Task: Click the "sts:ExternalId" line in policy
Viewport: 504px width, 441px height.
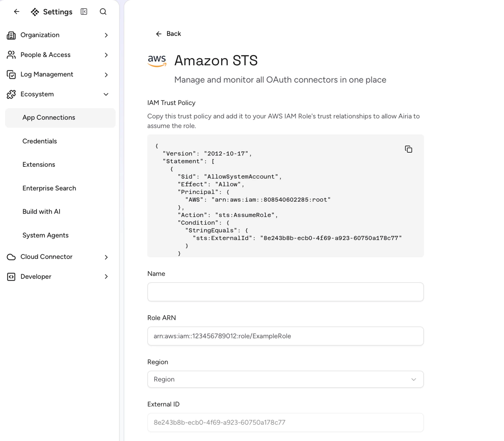Action: coord(297,238)
